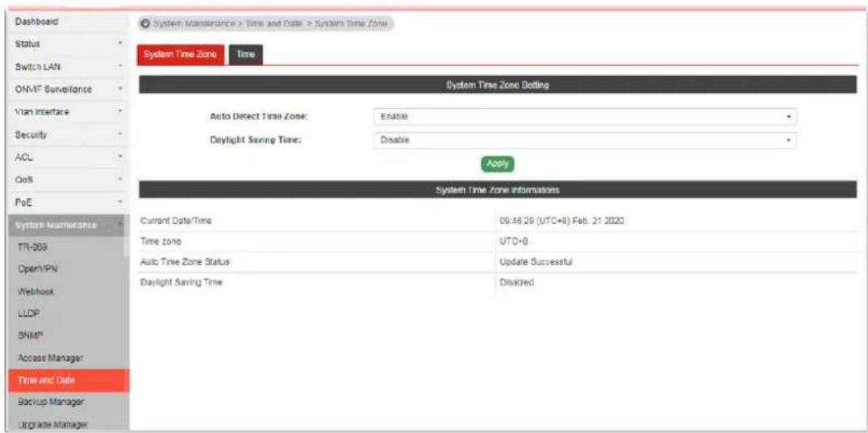Open the Backup Manager submenu item

click(69, 402)
